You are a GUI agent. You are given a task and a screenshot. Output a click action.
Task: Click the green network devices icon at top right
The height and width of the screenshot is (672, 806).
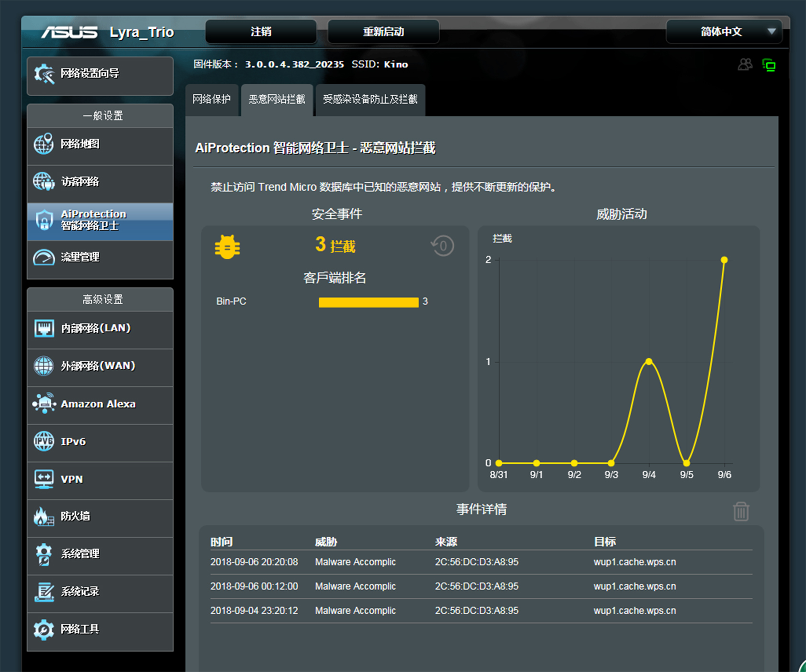[x=769, y=65]
